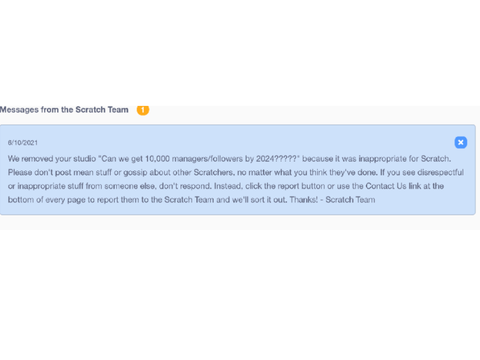This screenshot has width=480, height=360.
Task: Click the word "Scratchers" in the message
Action: tap(213, 172)
